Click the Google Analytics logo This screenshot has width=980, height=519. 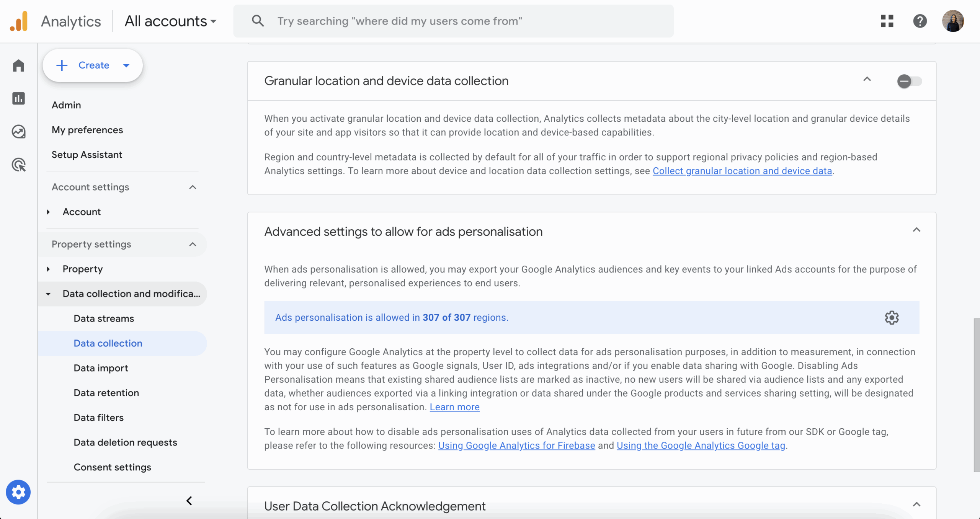tap(19, 21)
